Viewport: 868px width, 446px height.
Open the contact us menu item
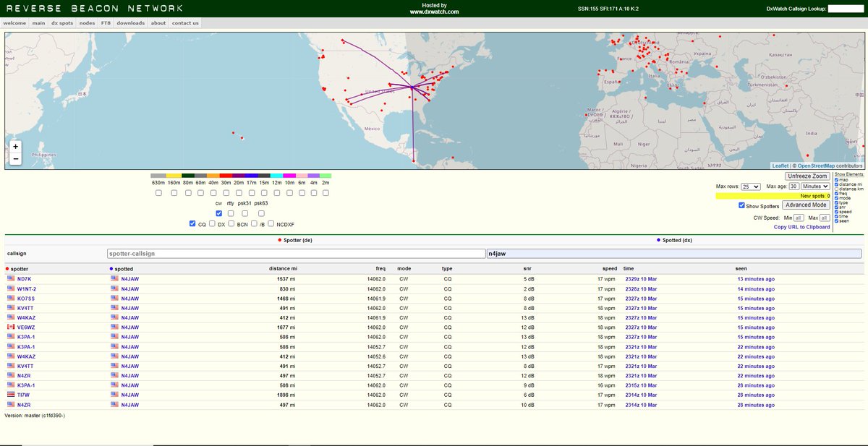[x=185, y=23]
